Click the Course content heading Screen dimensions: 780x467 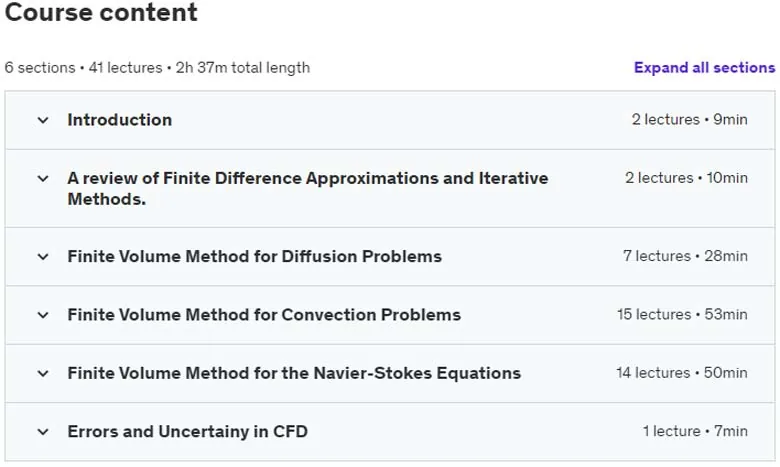coord(101,12)
